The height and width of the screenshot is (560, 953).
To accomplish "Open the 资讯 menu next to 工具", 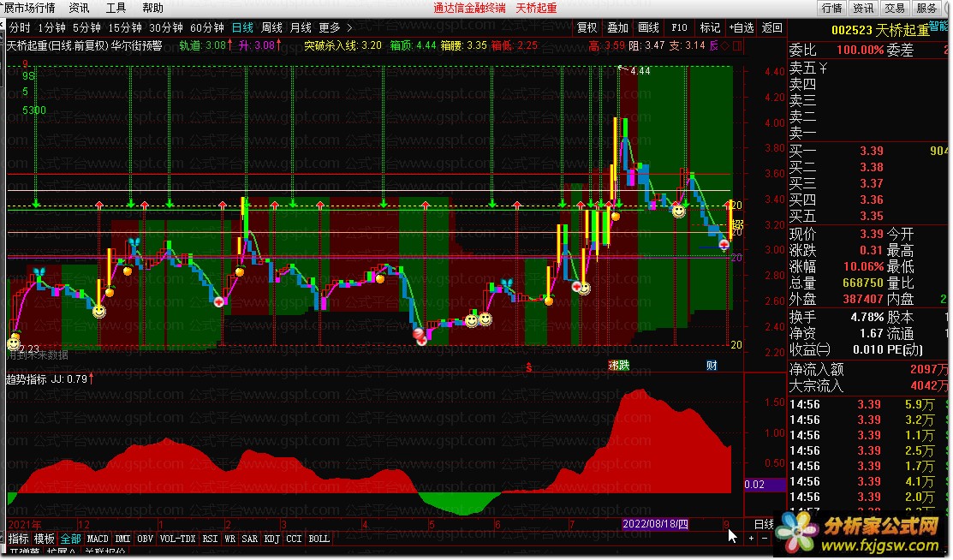I will 79,8.
